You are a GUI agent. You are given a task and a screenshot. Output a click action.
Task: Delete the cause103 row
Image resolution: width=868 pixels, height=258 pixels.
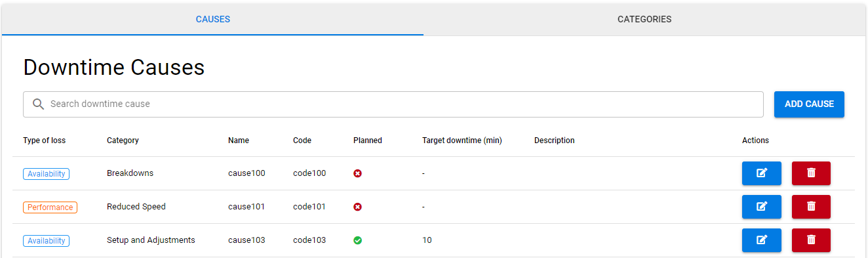click(x=811, y=240)
